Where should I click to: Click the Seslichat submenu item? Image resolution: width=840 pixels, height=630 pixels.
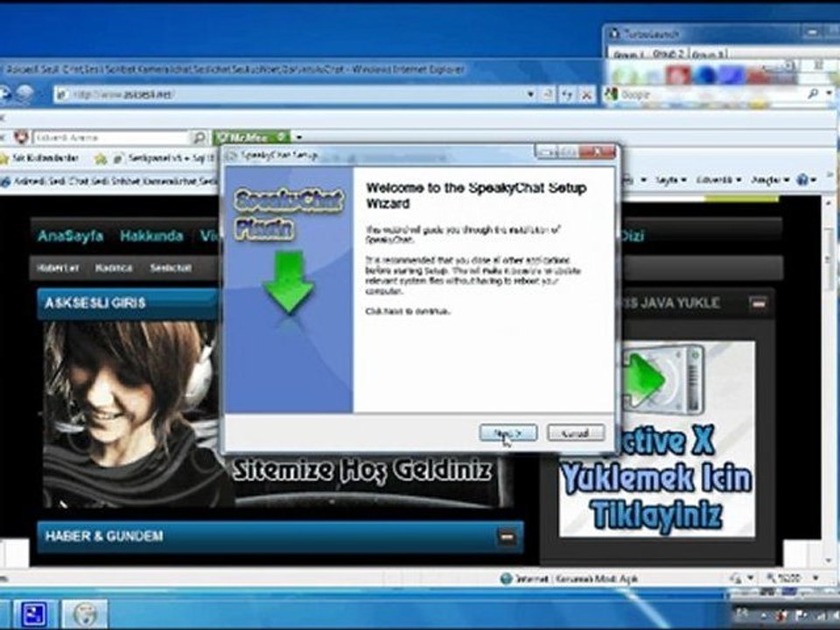[171, 268]
